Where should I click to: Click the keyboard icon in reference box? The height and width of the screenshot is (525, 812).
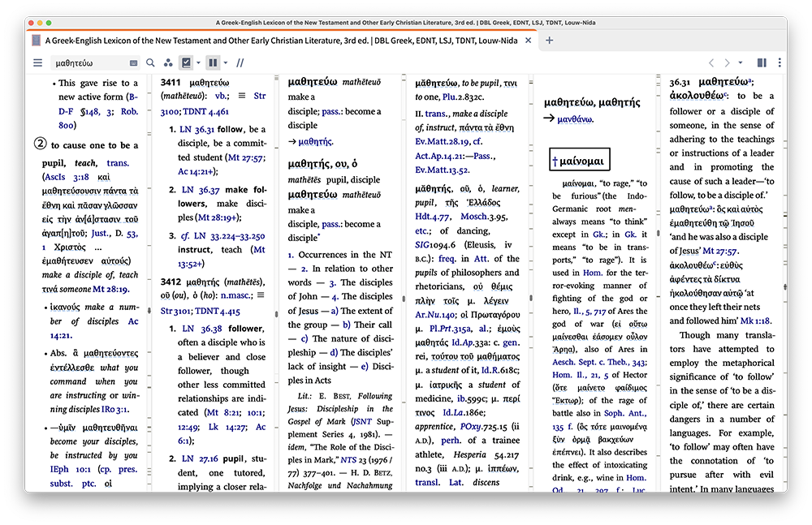[x=133, y=62]
